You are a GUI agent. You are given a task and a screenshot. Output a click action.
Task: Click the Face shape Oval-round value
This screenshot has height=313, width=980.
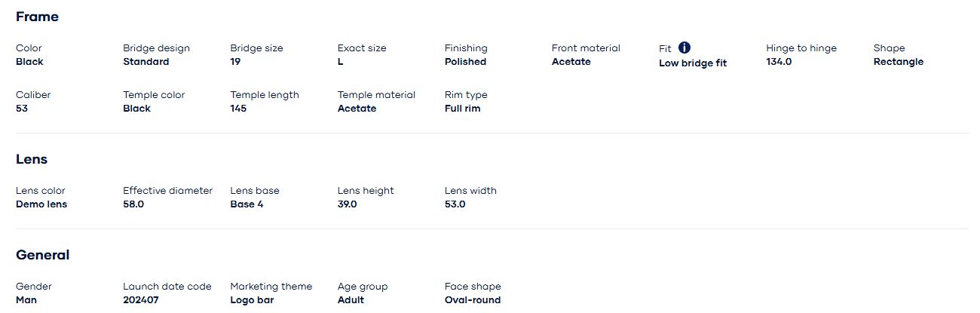pyautogui.click(x=472, y=300)
